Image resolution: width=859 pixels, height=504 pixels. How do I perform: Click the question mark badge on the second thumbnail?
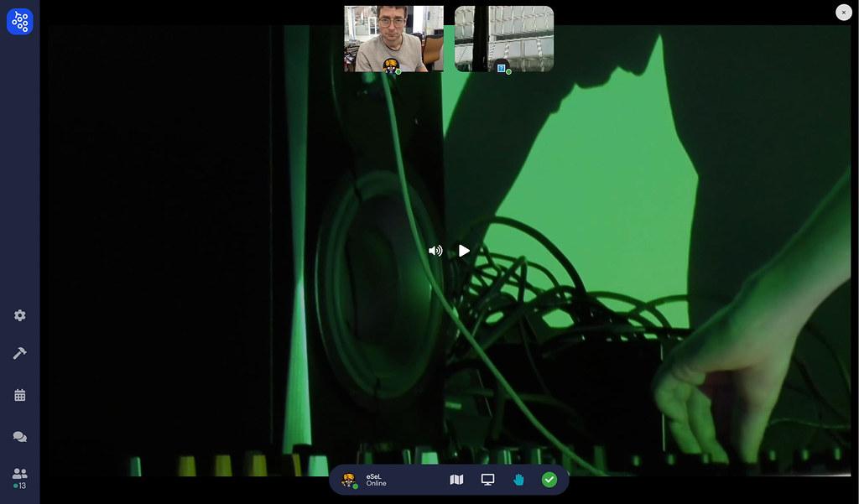tap(502, 68)
